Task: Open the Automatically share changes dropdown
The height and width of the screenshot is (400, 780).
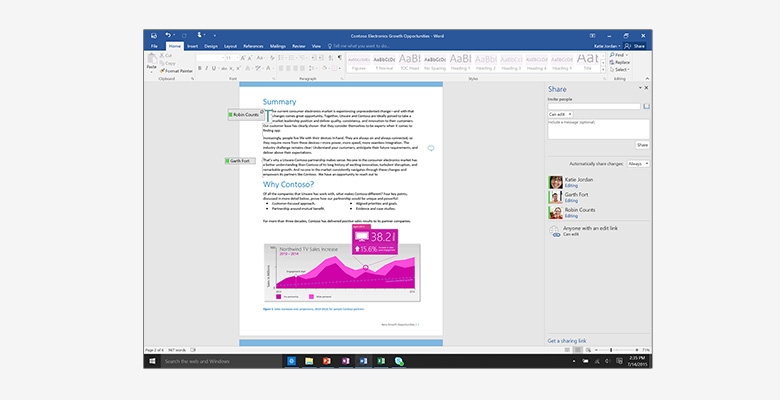Action: coord(638,164)
